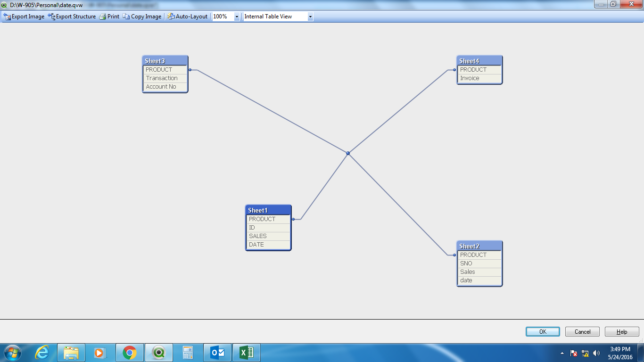
Task: Select the Sheet2 table header
Action: tap(479, 246)
